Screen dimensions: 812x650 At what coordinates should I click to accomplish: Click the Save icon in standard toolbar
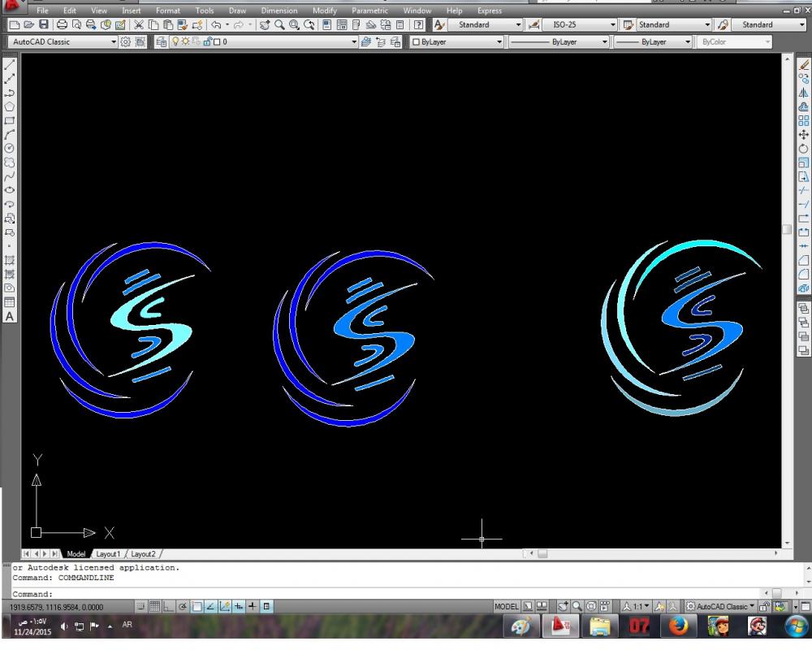point(44,24)
